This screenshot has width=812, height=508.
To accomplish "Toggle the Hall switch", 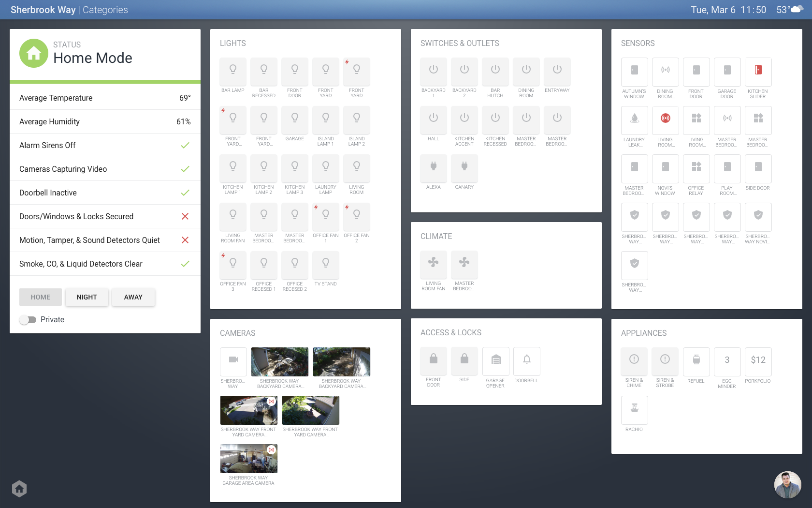I will click(434, 120).
